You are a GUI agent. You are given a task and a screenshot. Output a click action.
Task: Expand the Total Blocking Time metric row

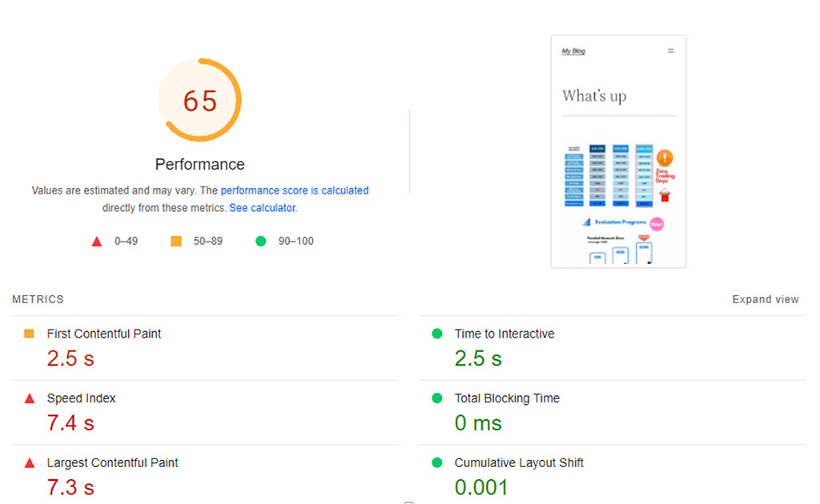(507, 398)
